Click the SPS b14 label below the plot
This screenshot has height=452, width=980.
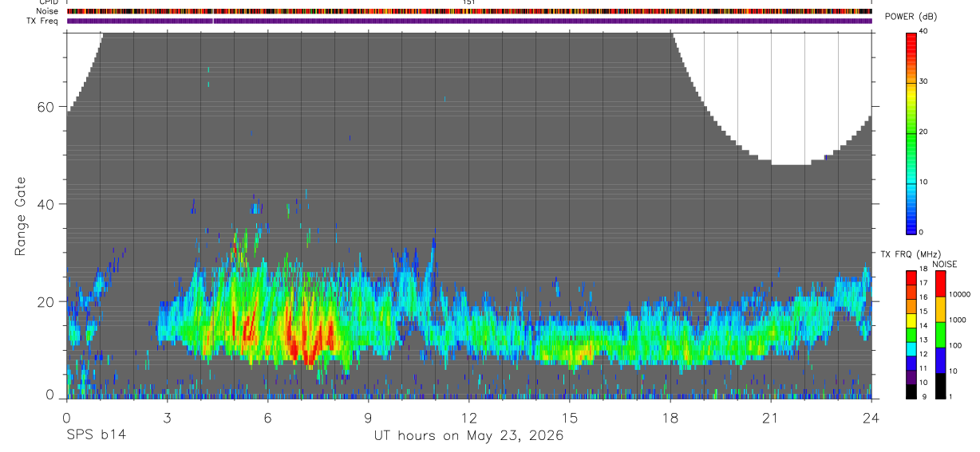tap(96, 435)
